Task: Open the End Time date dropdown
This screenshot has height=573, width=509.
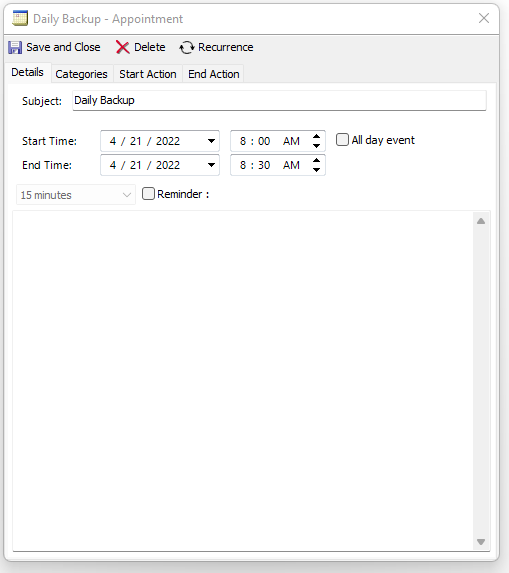Action: [211, 165]
